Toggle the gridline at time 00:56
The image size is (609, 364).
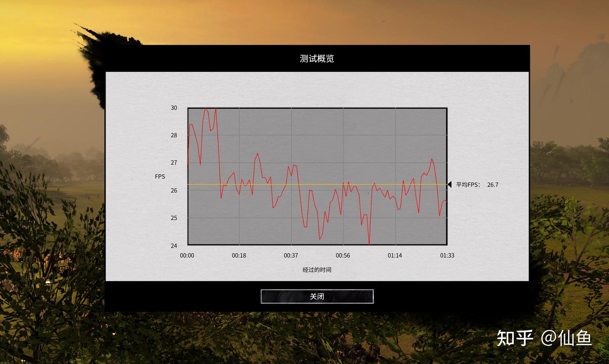click(343, 178)
